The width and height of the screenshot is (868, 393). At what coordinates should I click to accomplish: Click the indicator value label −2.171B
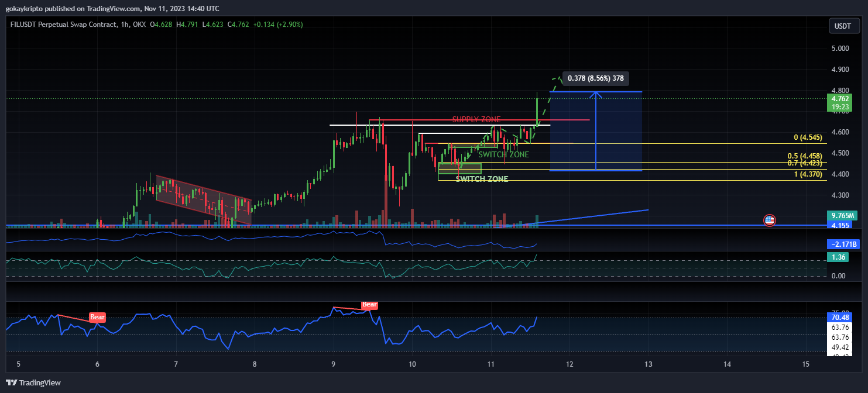(x=843, y=244)
